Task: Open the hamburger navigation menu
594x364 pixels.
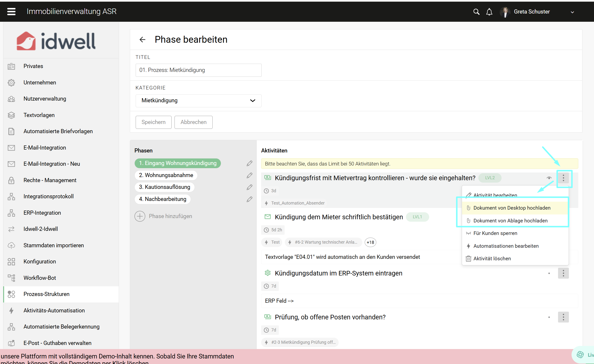Action: click(x=11, y=11)
